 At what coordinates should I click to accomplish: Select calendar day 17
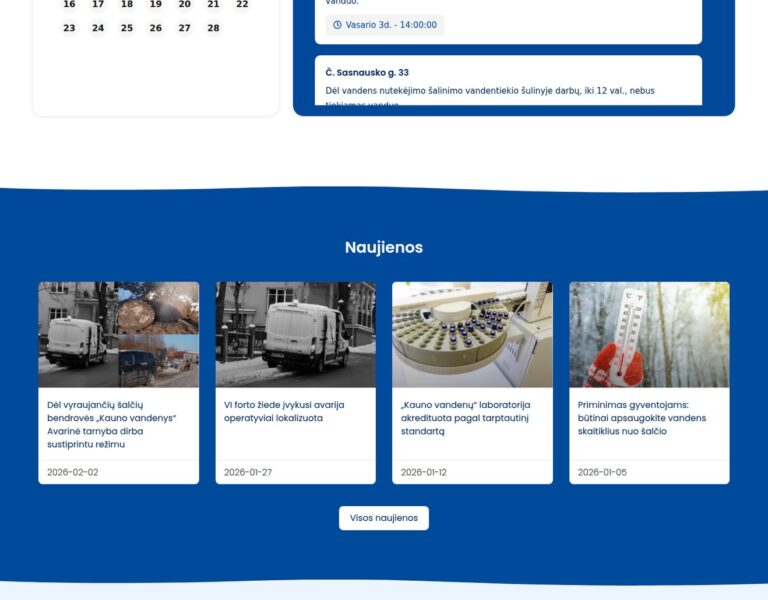98,5
